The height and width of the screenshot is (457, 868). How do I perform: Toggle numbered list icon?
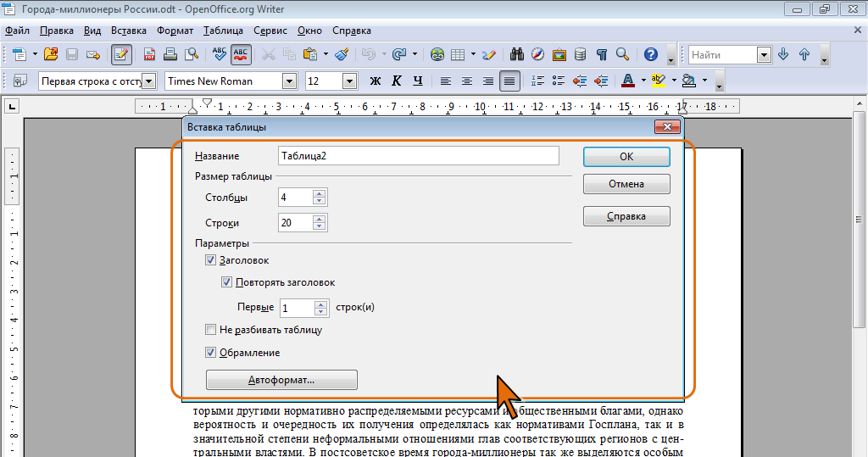tap(537, 81)
